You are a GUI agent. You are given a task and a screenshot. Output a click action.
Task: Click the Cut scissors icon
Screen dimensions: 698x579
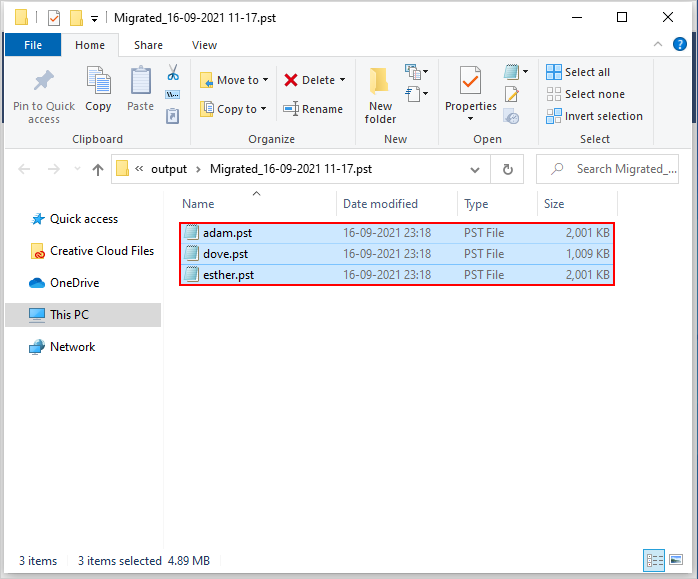tap(173, 72)
